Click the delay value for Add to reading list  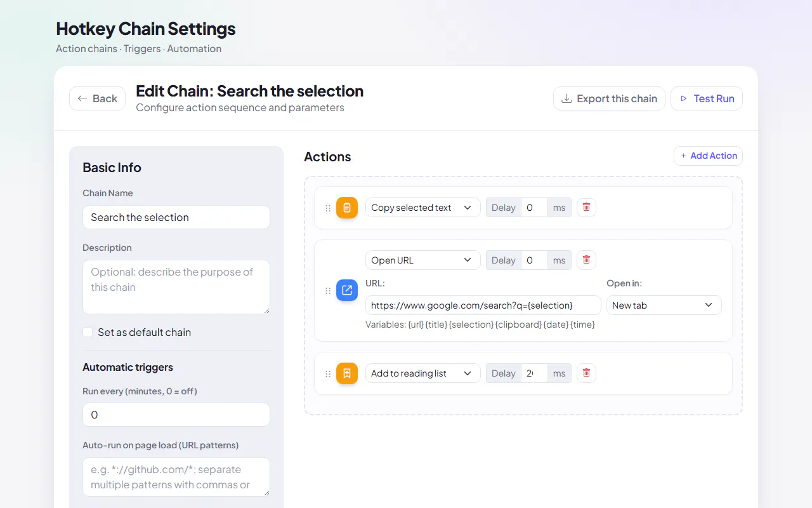[x=534, y=373]
